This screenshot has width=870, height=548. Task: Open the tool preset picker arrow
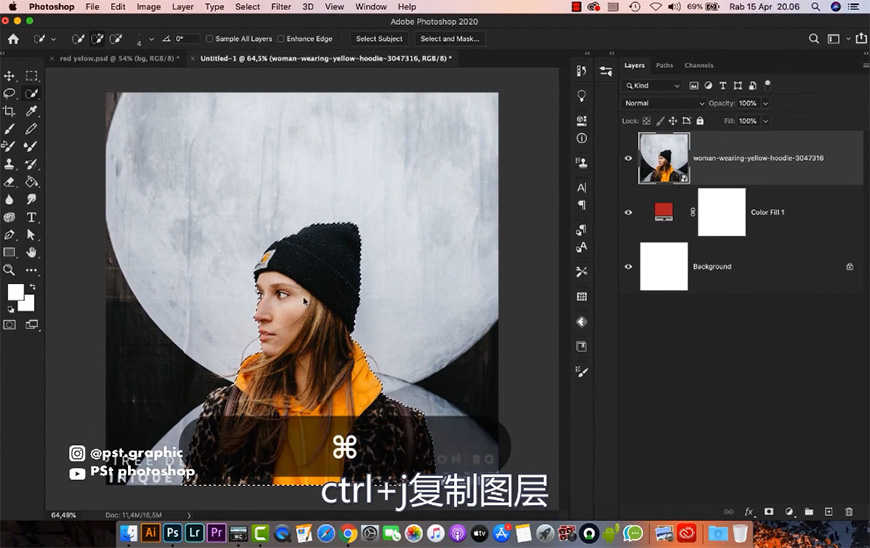[x=53, y=39]
